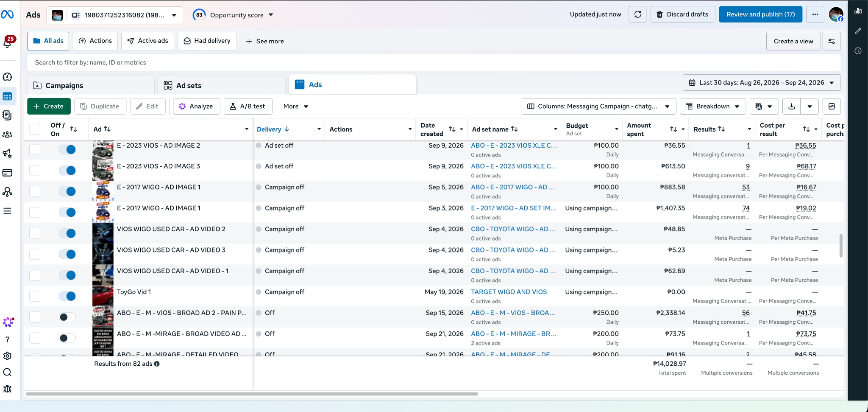Image resolution: width=868 pixels, height=412 pixels.
Task: Open the All tools hamburger menu
Action: click(x=7, y=211)
